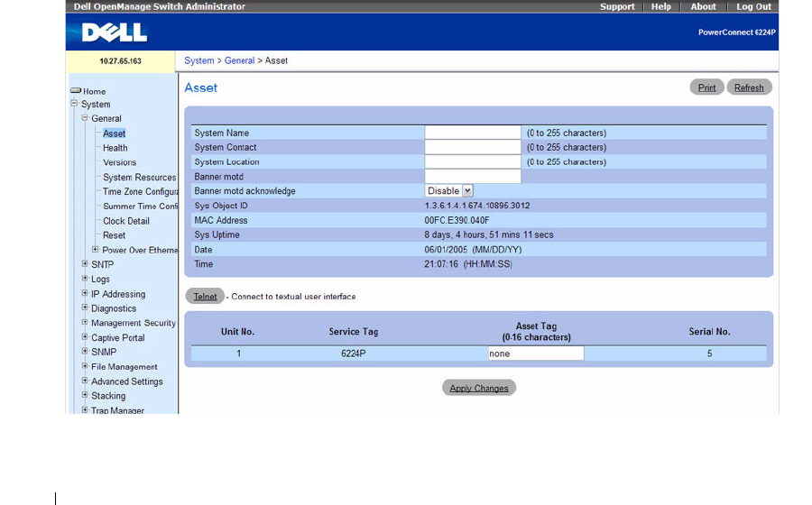The height and width of the screenshot is (505, 812).
Task: Expand the Captive Portal node
Action: 85,337
